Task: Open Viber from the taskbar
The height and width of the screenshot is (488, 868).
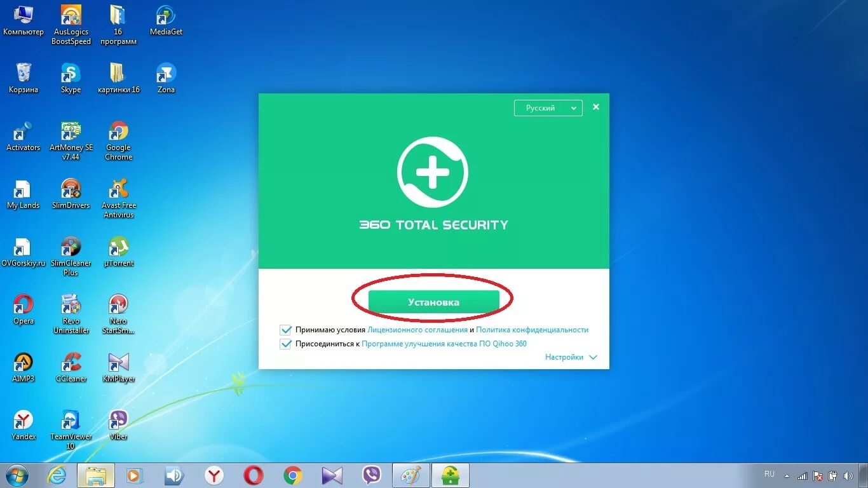Action: click(x=372, y=475)
